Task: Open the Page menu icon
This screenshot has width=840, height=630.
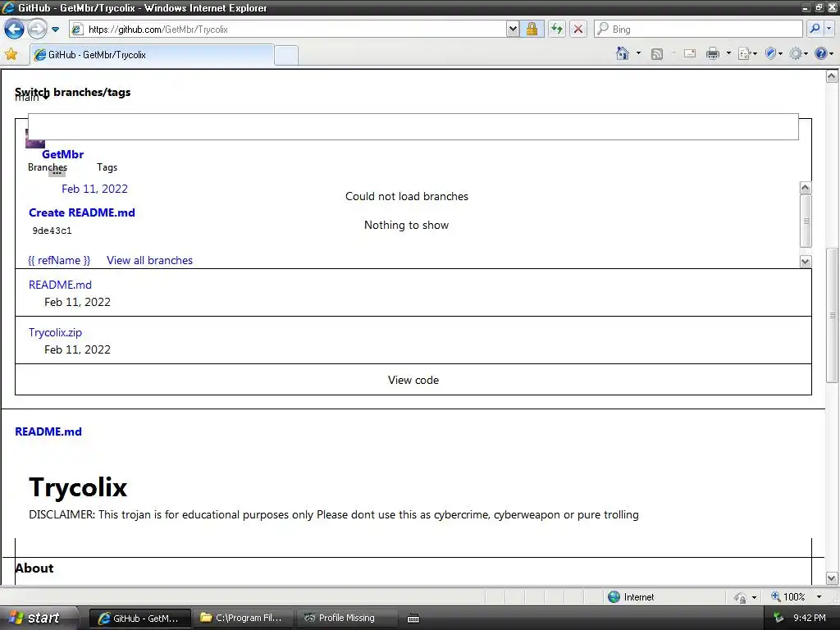Action: 747,53
